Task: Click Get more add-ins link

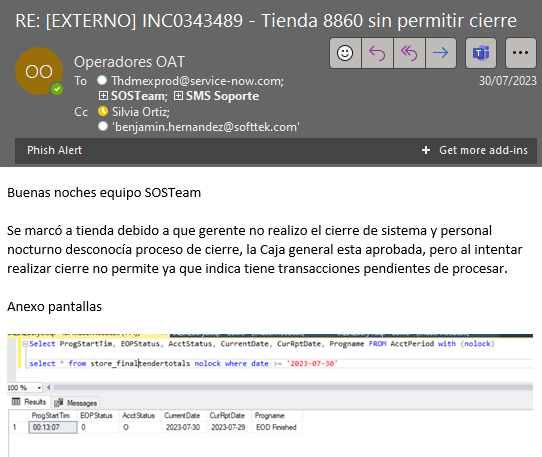Action: (483, 150)
